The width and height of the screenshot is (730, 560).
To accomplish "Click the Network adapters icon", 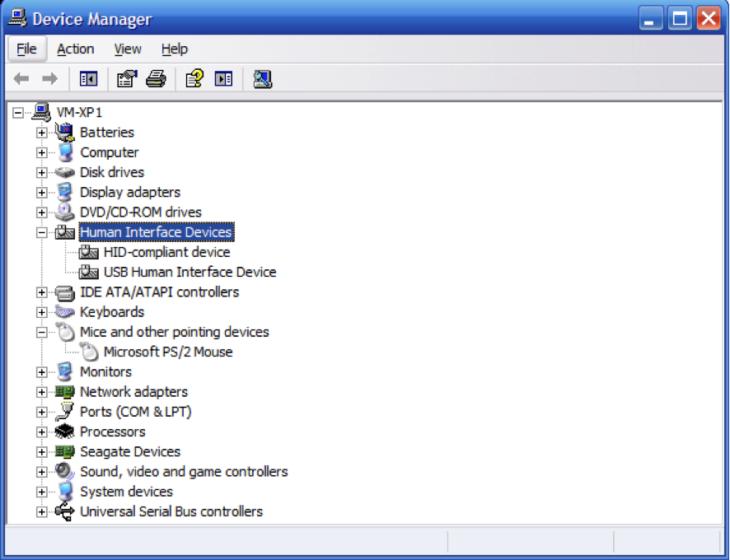I will (65, 391).
